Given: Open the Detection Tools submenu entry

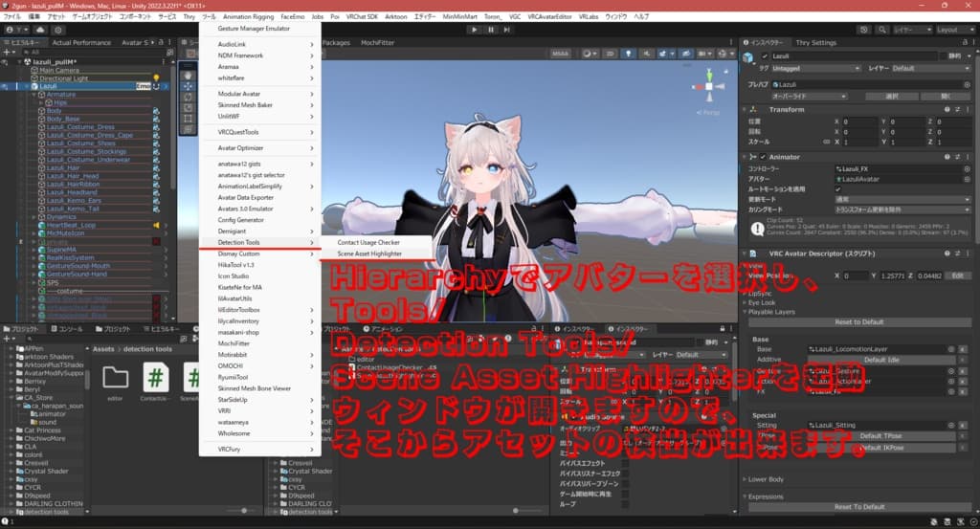Looking at the screenshot, I should pyautogui.click(x=259, y=242).
